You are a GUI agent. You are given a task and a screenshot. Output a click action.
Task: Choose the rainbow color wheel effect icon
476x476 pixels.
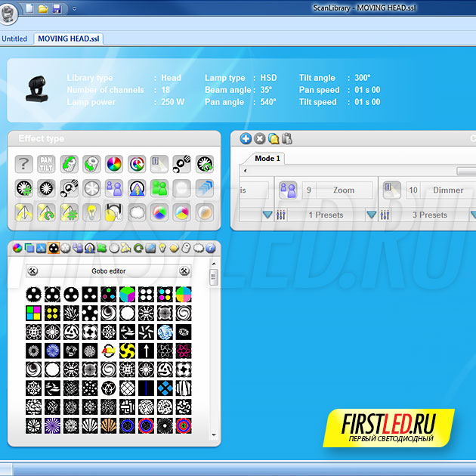point(113,163)
